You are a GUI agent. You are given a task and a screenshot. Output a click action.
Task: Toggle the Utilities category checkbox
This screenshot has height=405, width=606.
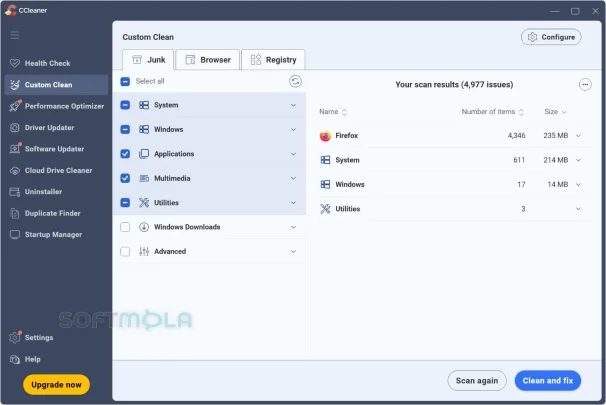coord(125,202)
